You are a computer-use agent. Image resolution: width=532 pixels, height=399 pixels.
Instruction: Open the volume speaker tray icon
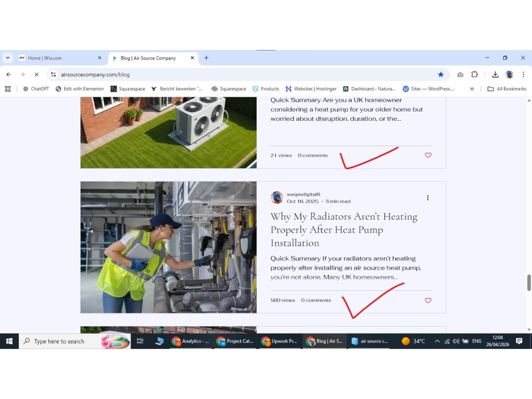456,341
